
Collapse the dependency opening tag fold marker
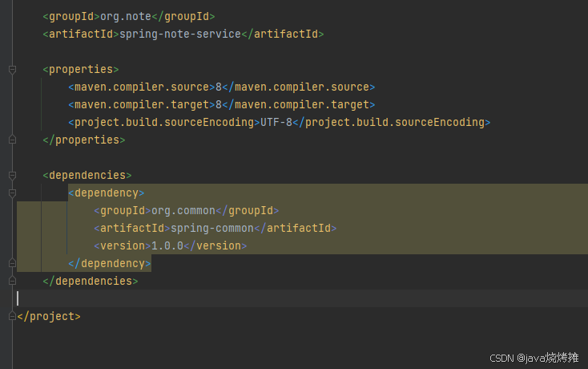(x=12, y=193)
